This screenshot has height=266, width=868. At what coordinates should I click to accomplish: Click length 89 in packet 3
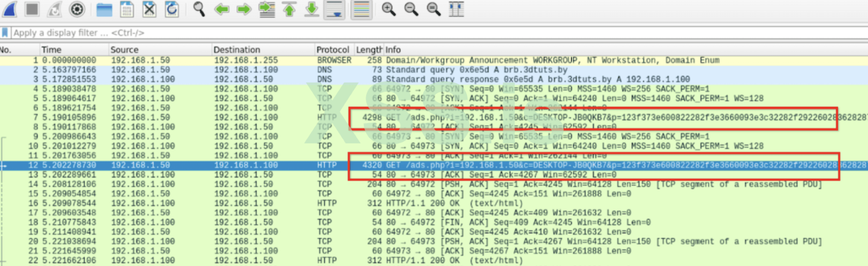coord(377,79)
